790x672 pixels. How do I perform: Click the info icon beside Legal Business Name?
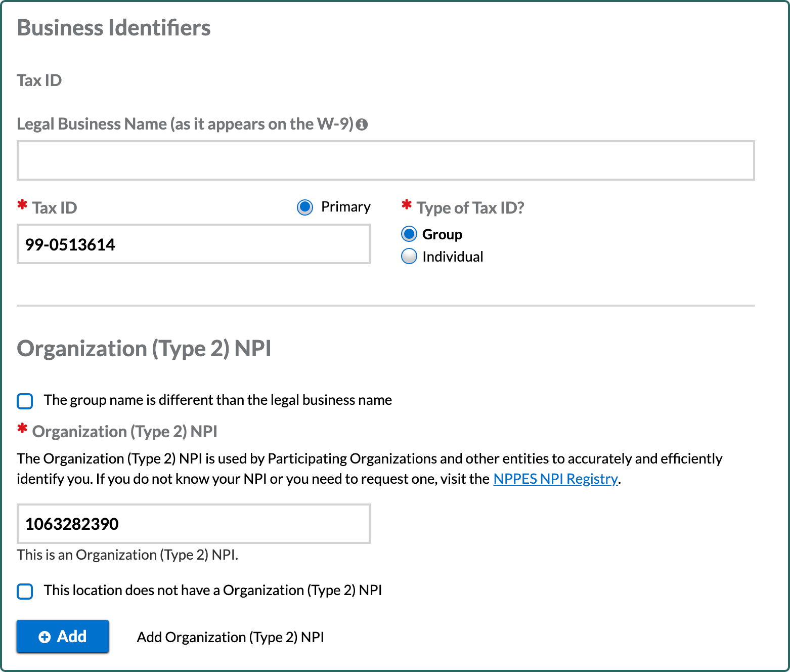tap(362, 124)
